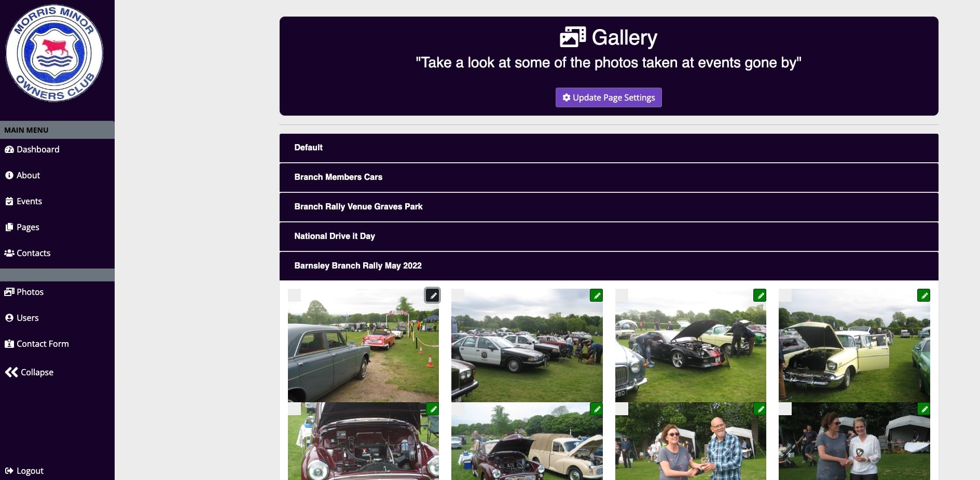Collapse the sidebar menu

30,372
